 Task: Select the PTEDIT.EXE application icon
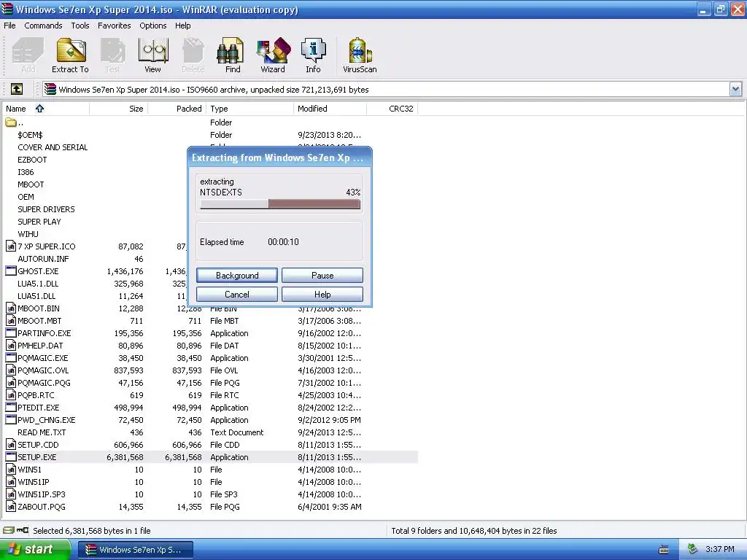(11, 407)
